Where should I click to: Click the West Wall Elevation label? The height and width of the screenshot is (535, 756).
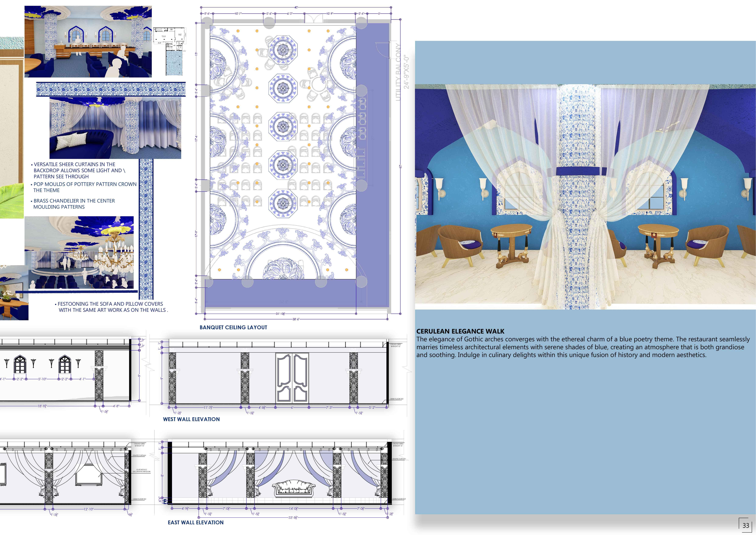(191, 419)
